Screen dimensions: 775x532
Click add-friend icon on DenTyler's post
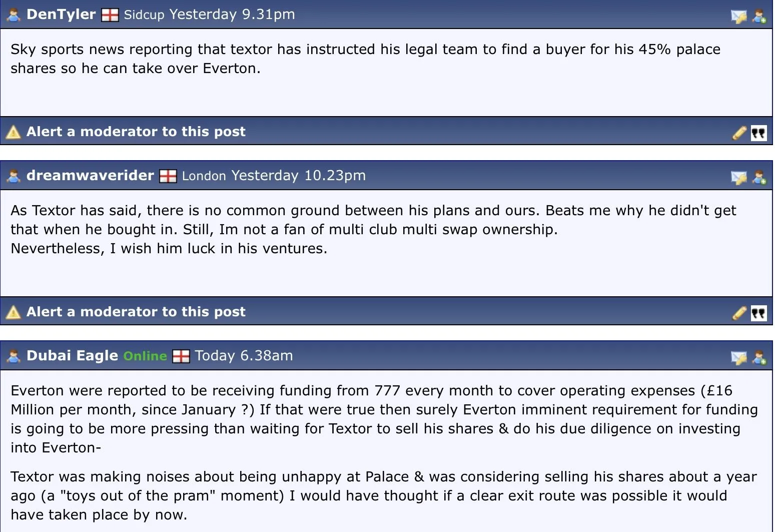click(759, 17)
